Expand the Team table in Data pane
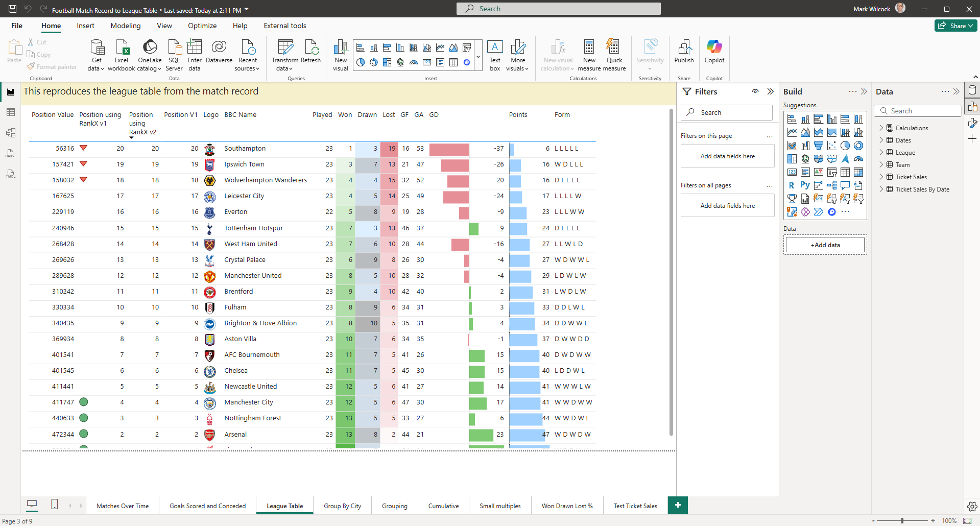The width and height of the screenshot is (980, 526). coord(881,164)
